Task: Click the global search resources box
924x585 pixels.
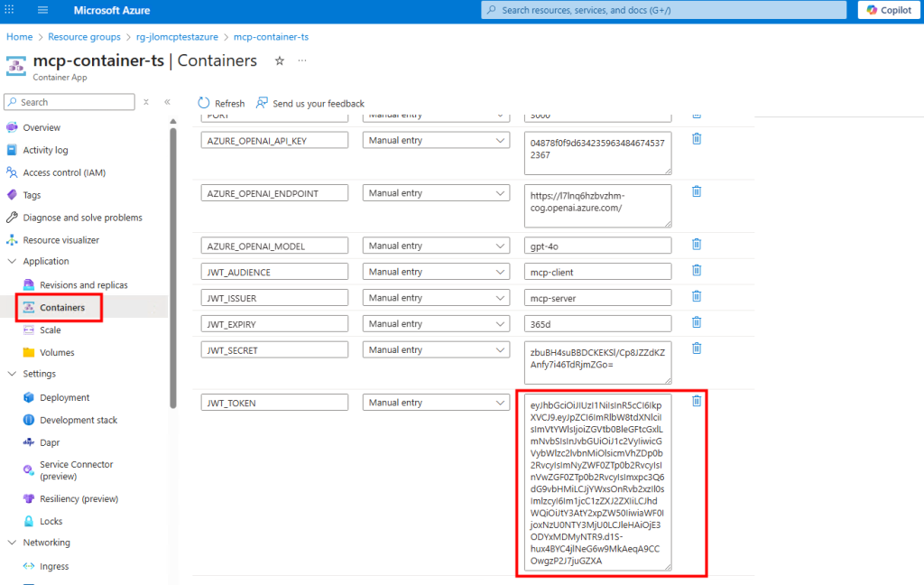Action: coord(663,10)
